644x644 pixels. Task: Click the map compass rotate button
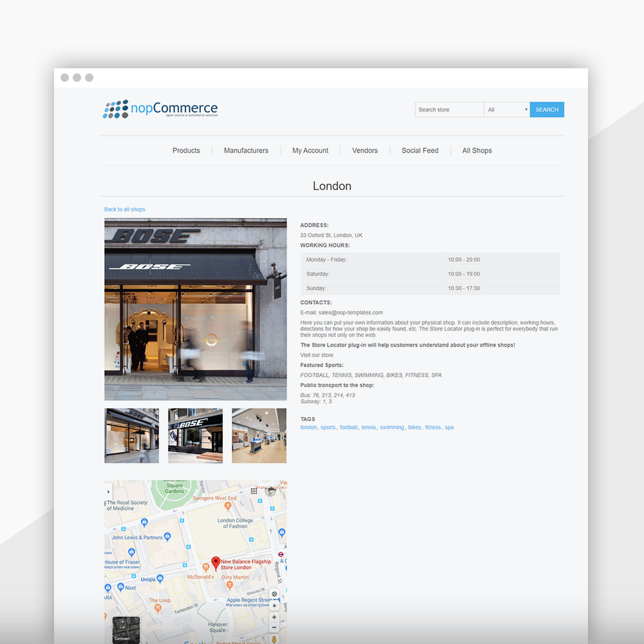click(x=274, y=594)
